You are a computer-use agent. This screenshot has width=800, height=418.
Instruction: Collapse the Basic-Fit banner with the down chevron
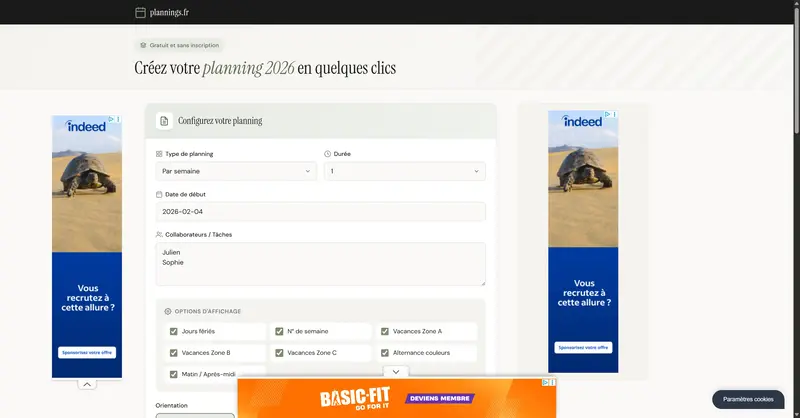click(x=395, y=372)
